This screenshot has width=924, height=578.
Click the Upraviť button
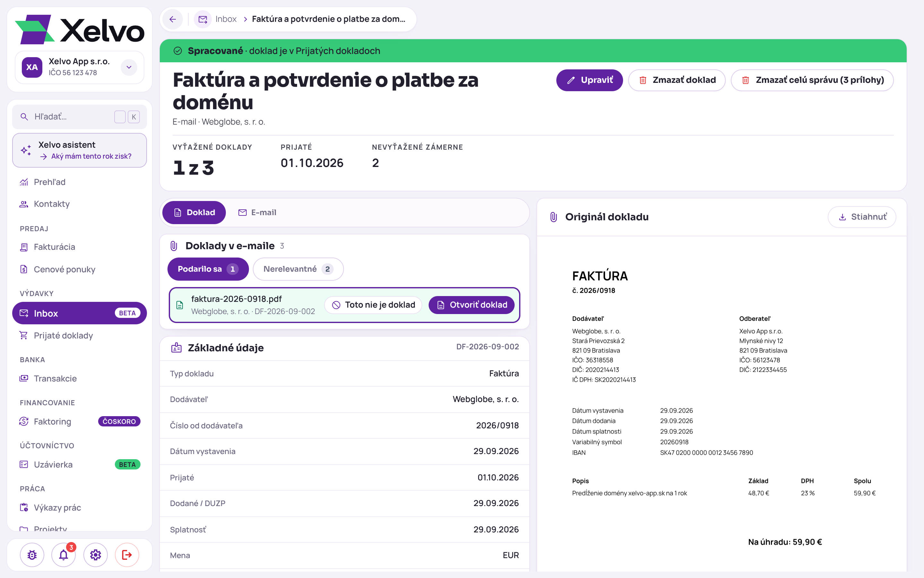click(589, 80)
